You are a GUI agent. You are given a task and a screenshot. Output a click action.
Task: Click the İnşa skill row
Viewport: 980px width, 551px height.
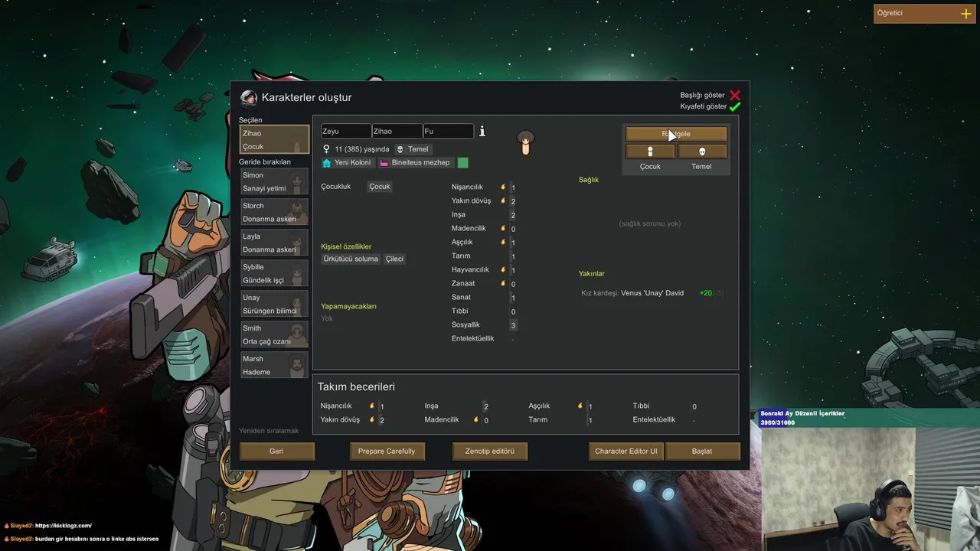pos(485,214)
